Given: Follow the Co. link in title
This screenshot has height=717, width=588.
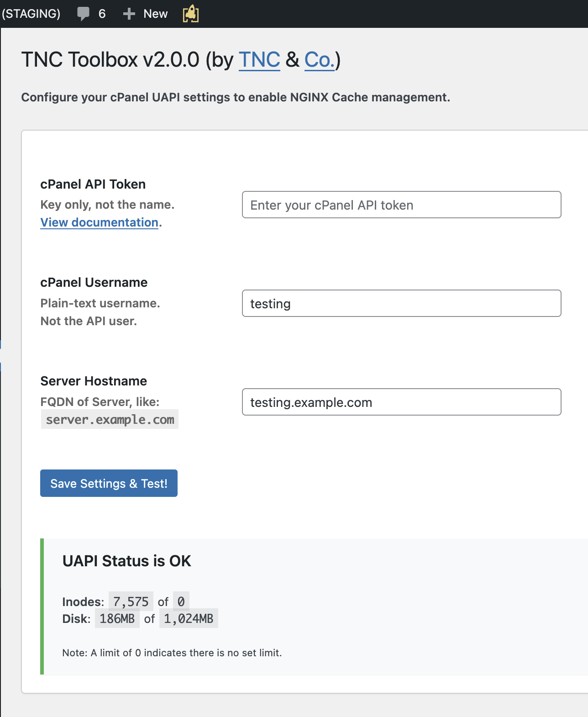Looking at the screenshot, I should pos(320,60).
